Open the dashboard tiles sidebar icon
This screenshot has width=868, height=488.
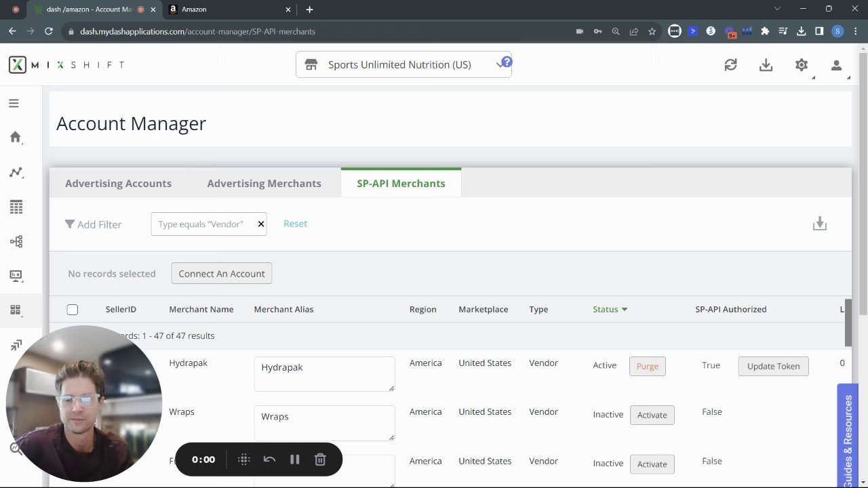tap(16, 310)
